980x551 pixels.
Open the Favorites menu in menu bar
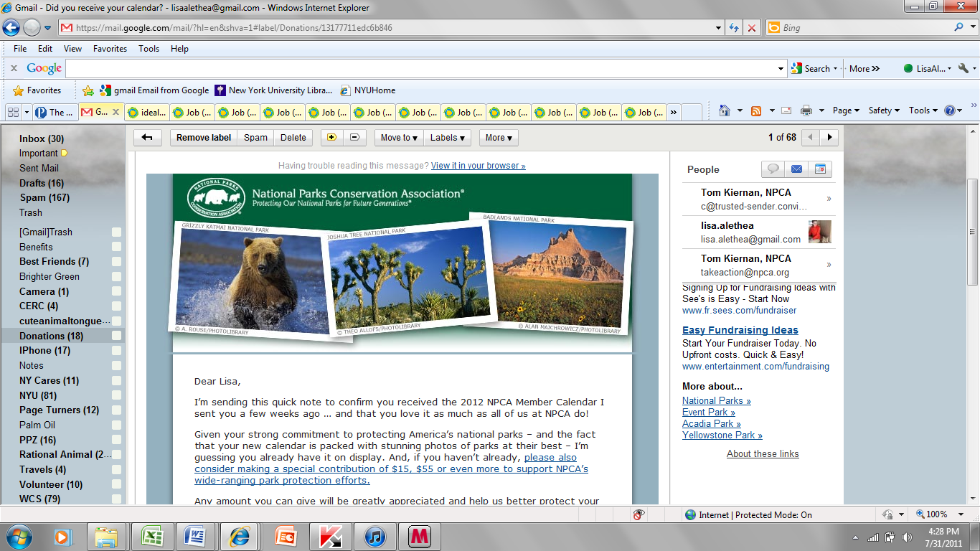[110, 49]
